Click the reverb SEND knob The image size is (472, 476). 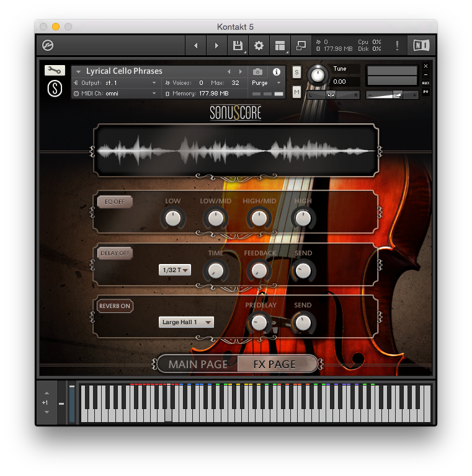303,323
